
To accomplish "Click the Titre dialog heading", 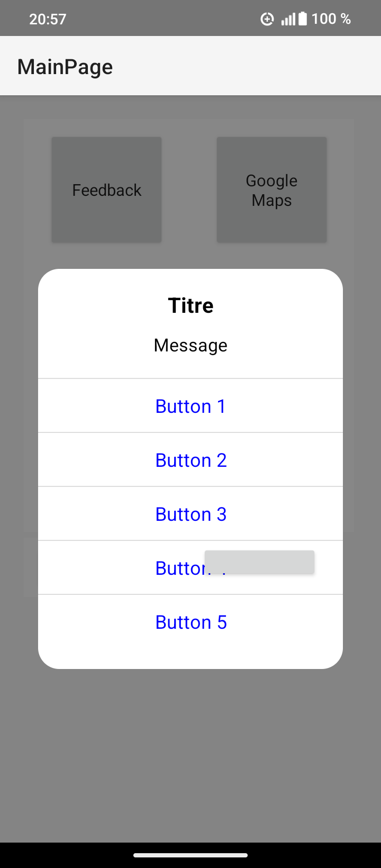I will point(190,305).
